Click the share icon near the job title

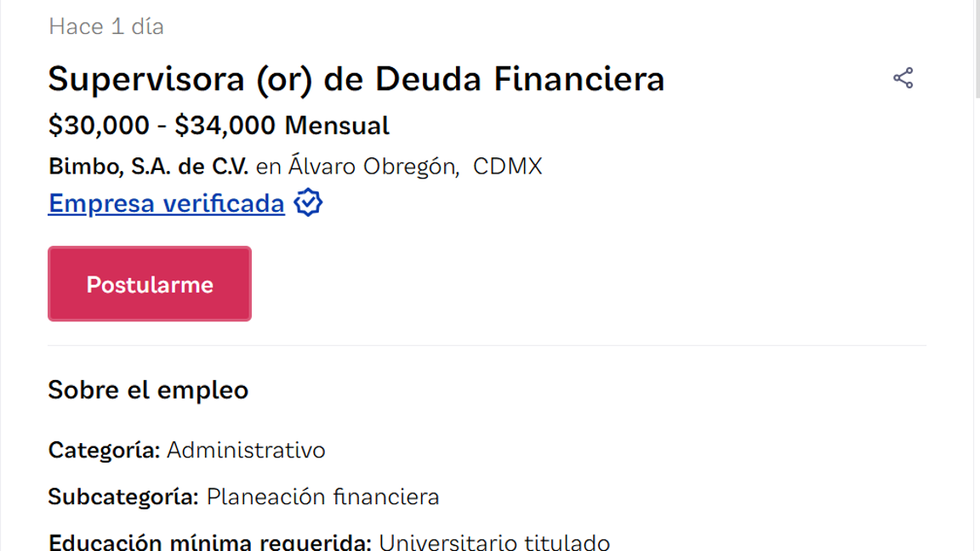pos(903,77)
